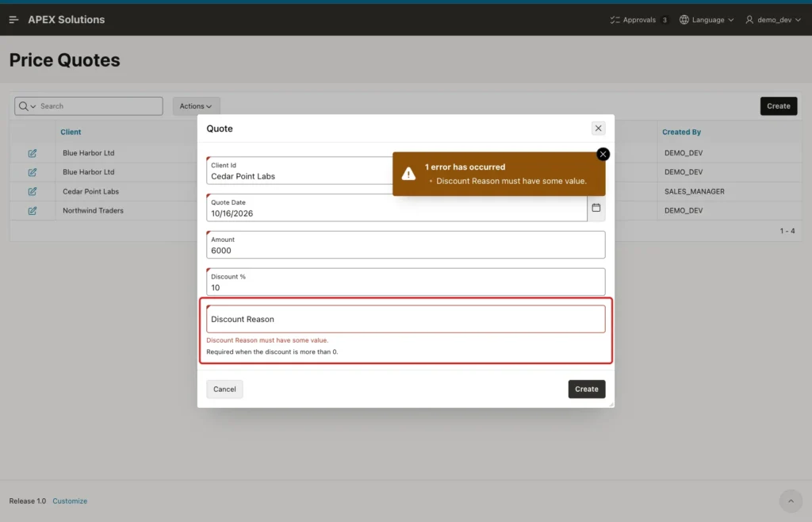
Task: Click the warning triangle icon
Action: pyautogui.click(x=408, y=174)
